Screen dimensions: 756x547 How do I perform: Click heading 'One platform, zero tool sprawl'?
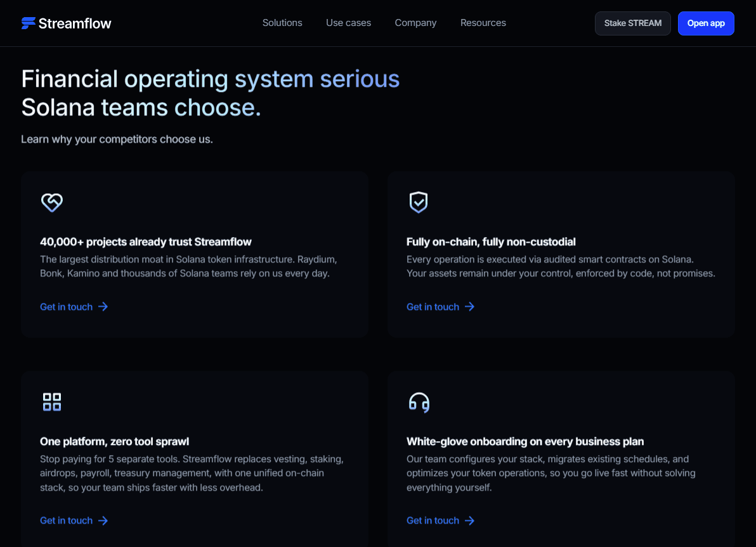pyautogui.click(x=114, y=441)
